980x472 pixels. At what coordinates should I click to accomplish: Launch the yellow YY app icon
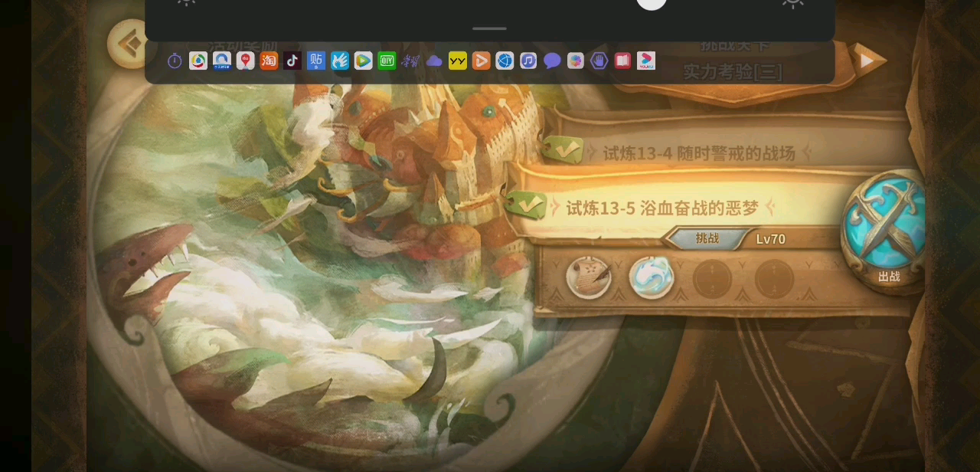coord(458,61)
